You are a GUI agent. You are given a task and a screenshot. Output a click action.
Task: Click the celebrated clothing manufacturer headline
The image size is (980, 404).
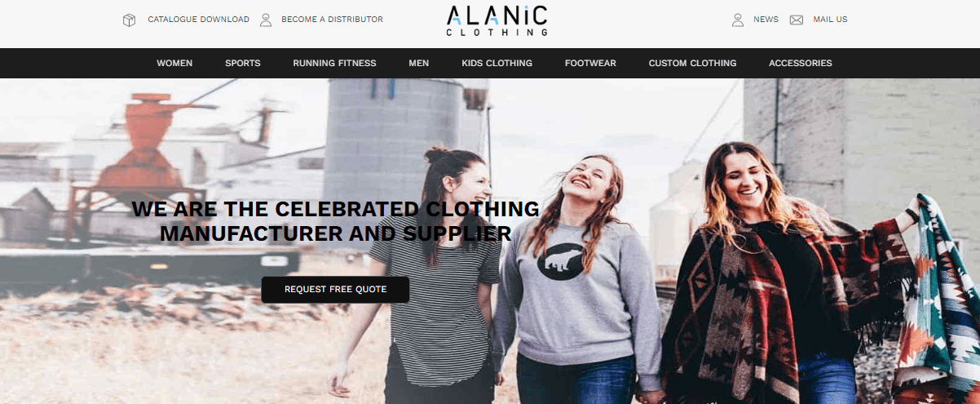point(335,221)
